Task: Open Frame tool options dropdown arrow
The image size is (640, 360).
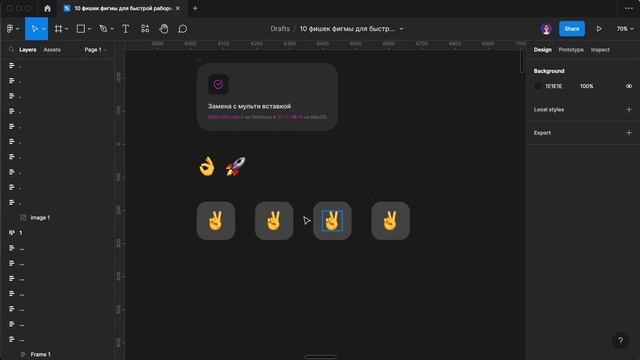Action: (67, 29)
